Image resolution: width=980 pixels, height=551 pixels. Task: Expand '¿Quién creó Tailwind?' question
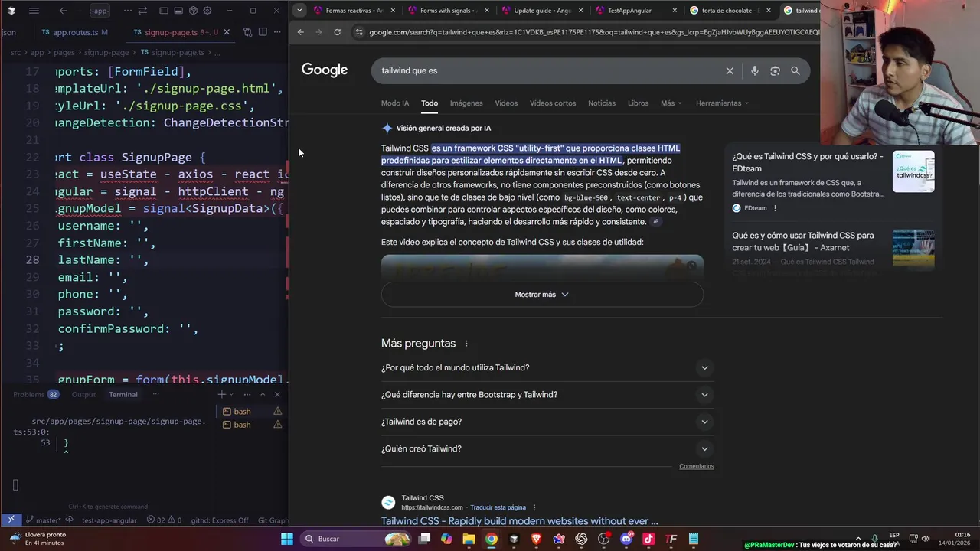tap(547, 448)
